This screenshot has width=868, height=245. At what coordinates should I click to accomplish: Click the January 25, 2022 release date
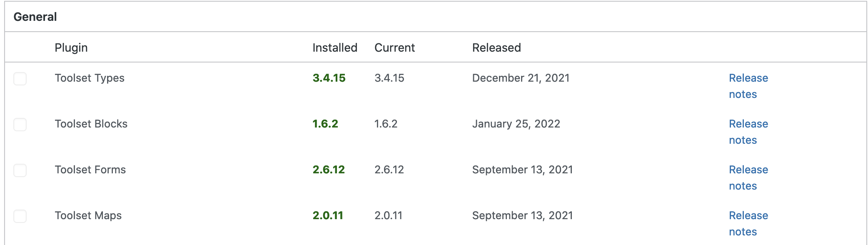[516, 124]
